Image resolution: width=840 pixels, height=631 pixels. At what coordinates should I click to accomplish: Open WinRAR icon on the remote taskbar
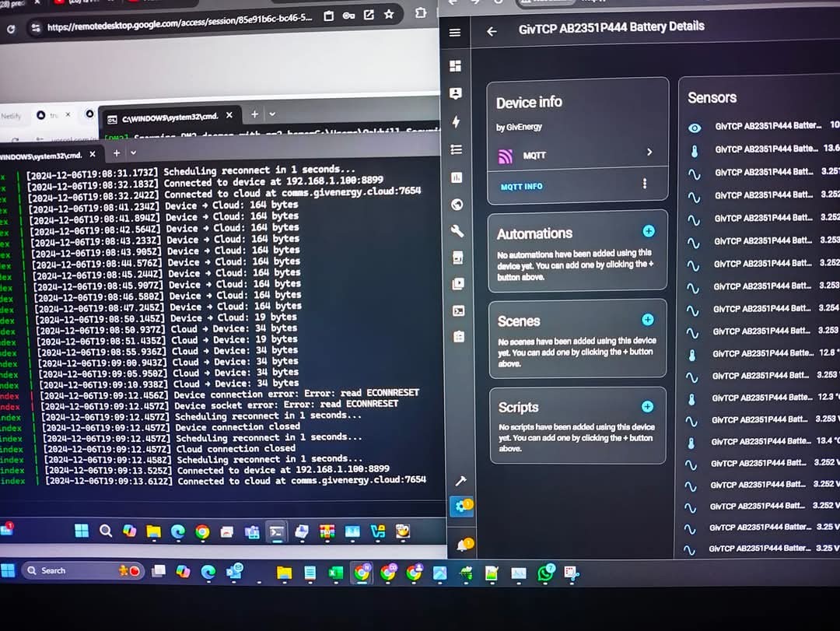(x=327, y=531)
